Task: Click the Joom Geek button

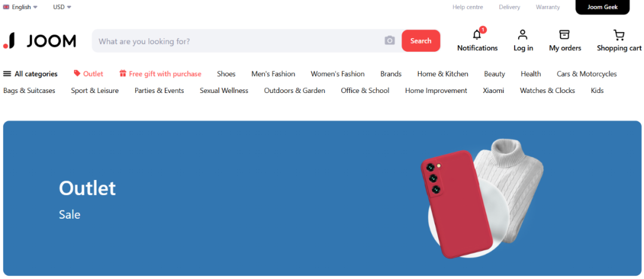Action: pos(602,7)
